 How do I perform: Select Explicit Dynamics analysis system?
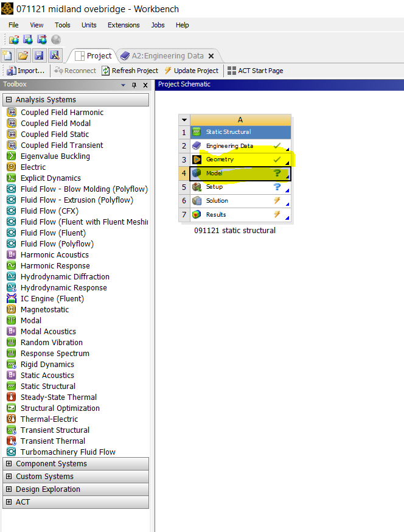click(50, 178)
